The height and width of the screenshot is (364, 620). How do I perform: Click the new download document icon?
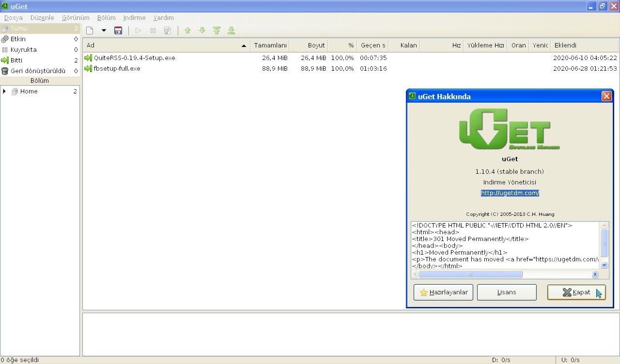click(x=89, y=30)
